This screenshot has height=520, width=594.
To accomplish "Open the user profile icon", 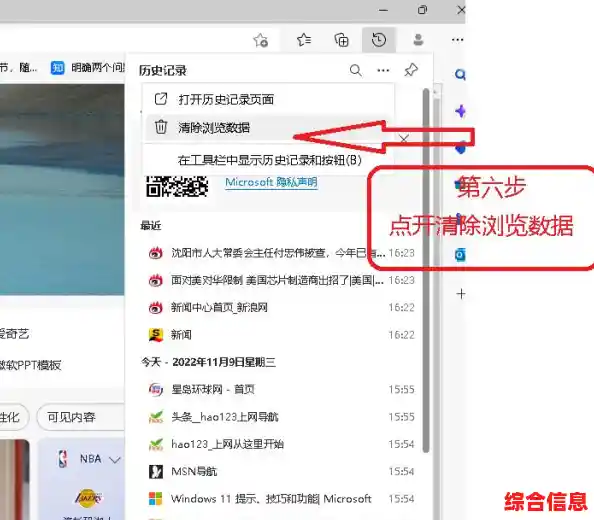I will 418,40.
